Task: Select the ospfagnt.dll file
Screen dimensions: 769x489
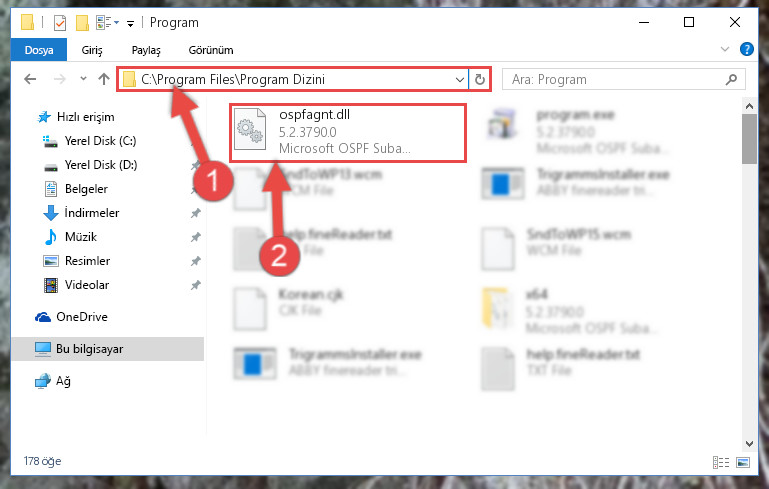Action: pos(347,132)
